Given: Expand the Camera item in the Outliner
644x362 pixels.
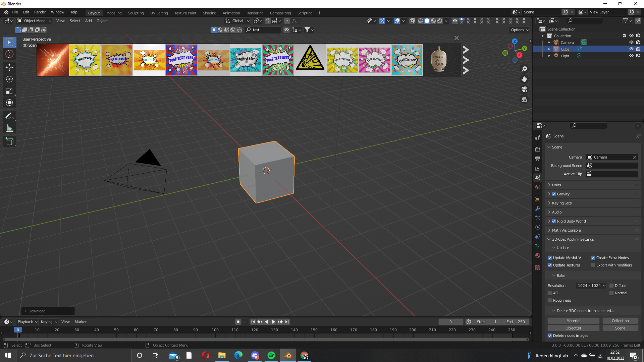Looking at the screenshot, I should point(549,42).
